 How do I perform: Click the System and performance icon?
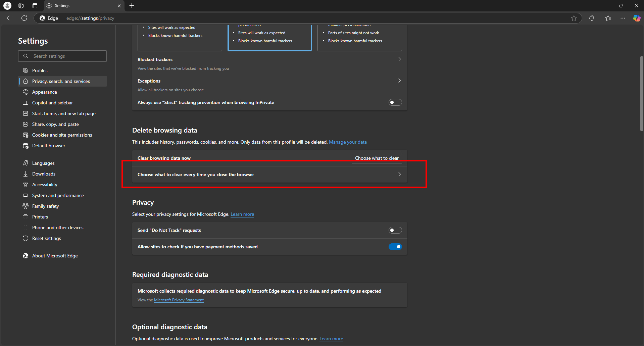coord(26,195)
